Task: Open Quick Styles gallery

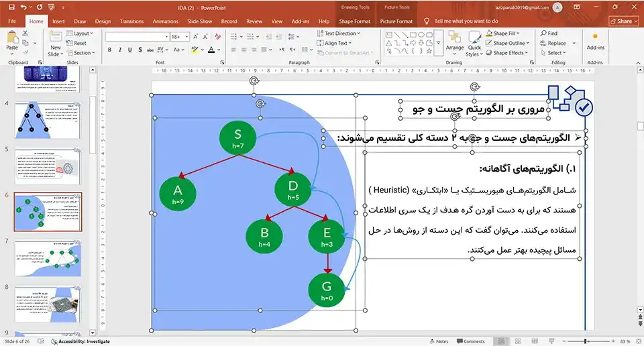Action: tap(474, 44)
